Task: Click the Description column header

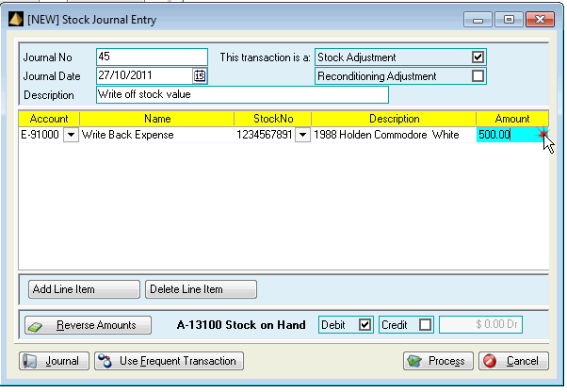Action: 394,119
